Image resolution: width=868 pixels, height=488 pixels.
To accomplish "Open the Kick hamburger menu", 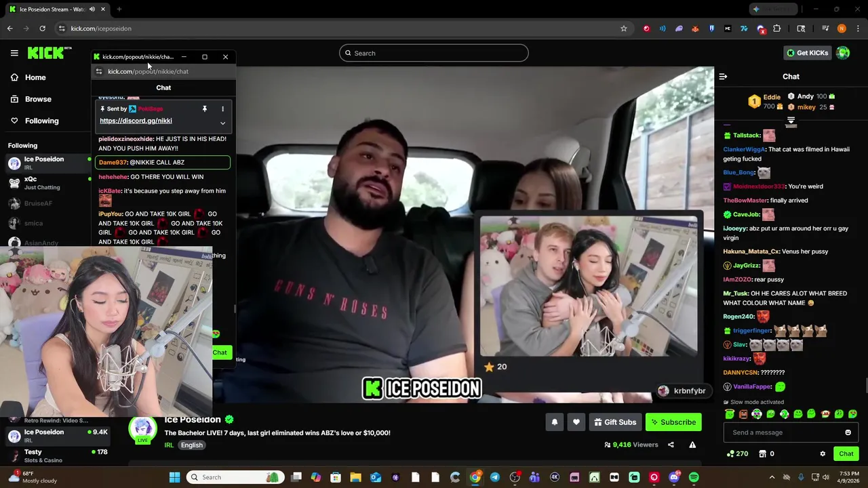I will [x=14, y=53].
